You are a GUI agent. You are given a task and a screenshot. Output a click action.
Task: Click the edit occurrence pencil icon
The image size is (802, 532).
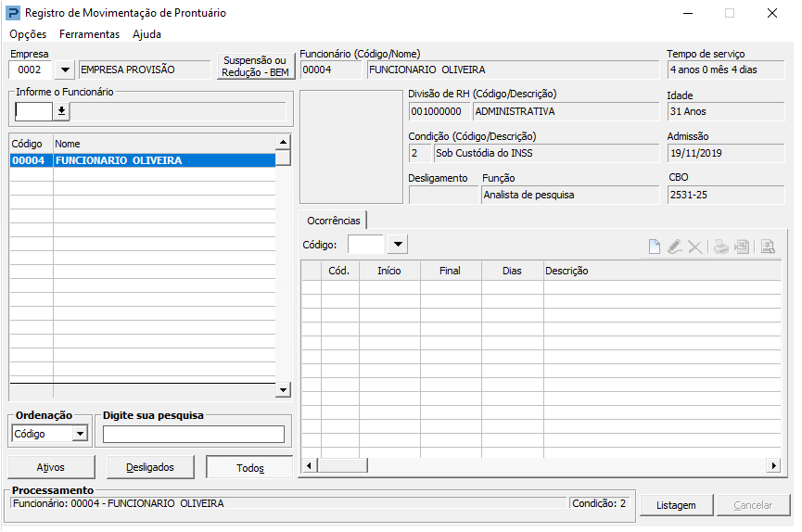tap(674, 247)
